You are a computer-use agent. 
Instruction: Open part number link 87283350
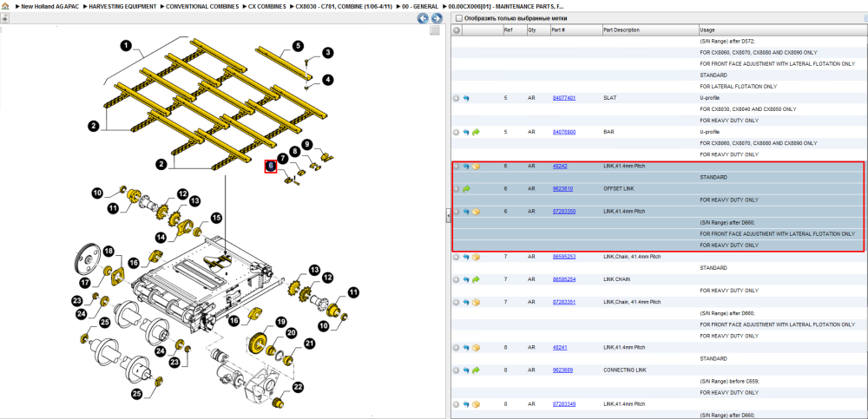(564, 212)
